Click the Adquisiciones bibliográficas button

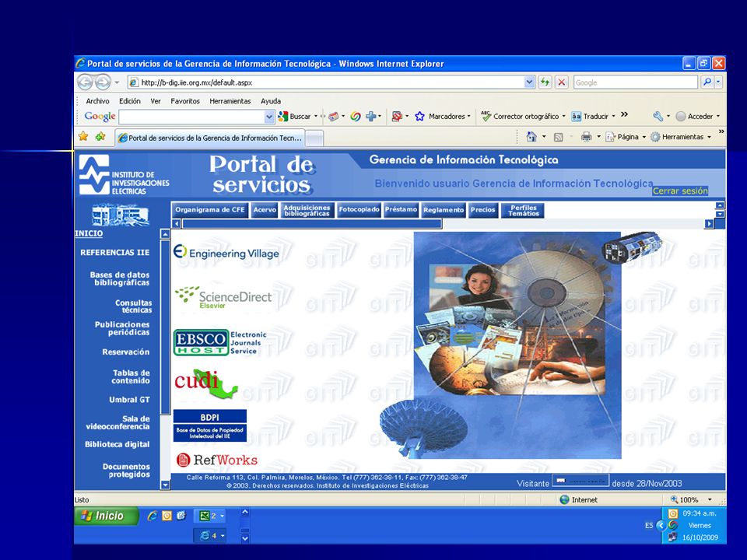307,210
